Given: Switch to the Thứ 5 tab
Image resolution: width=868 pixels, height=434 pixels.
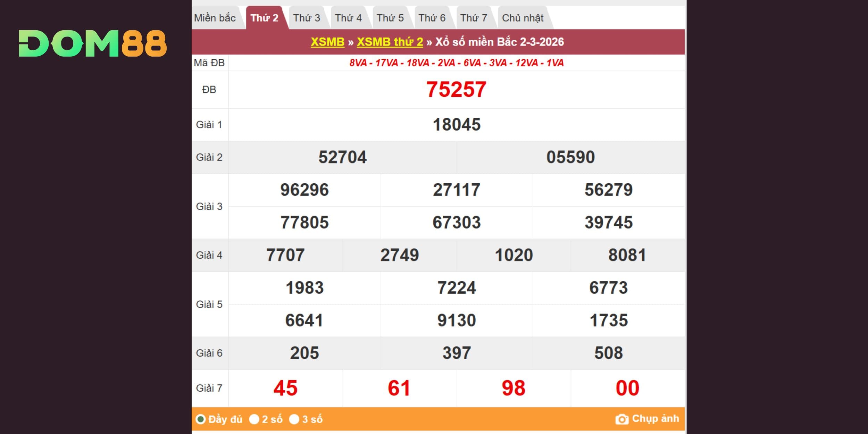Looking at the screenshot, I should point(390,18).
